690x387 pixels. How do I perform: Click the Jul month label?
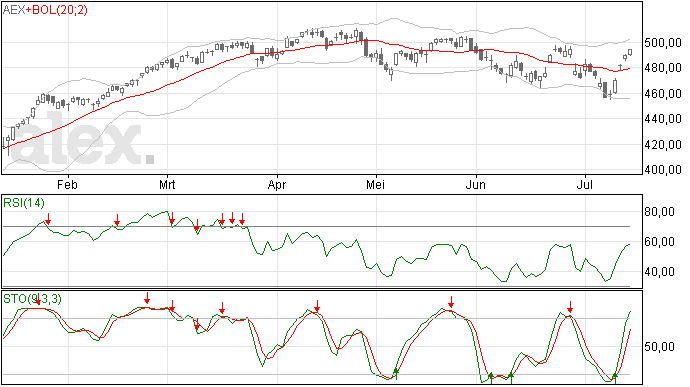(x=584, y=184)
